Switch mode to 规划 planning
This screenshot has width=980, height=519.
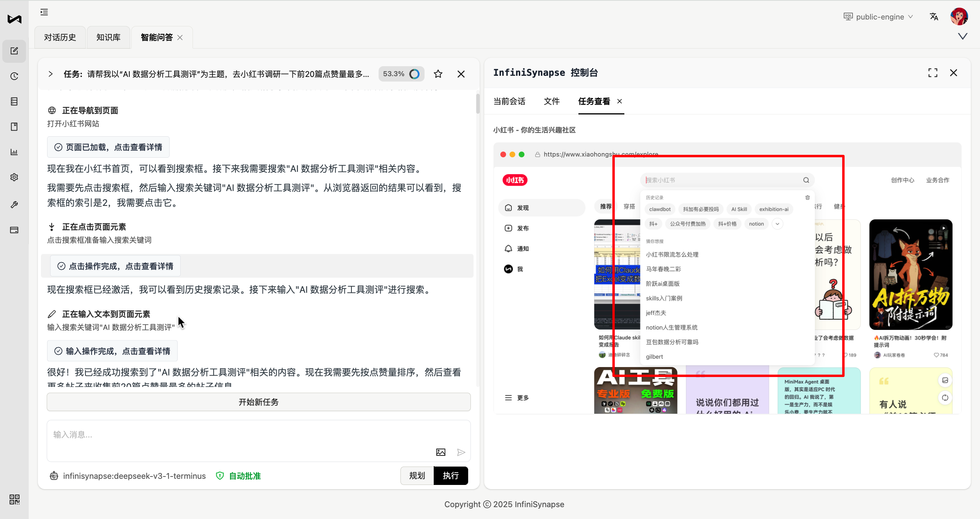click(x=417, y=475)
